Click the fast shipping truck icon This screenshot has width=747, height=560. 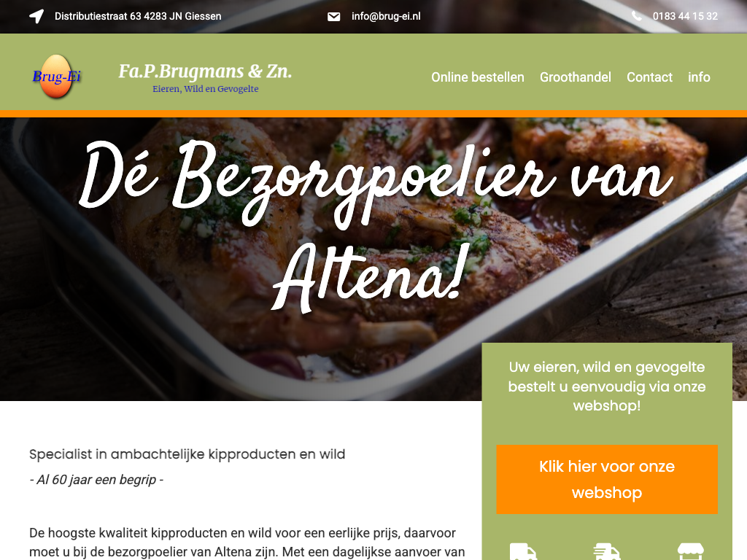click(x=607, y=551)
